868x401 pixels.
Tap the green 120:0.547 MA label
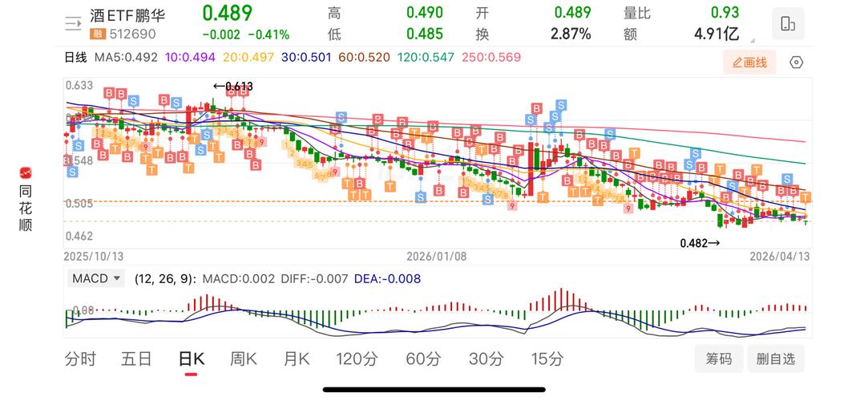click(425, 58)
